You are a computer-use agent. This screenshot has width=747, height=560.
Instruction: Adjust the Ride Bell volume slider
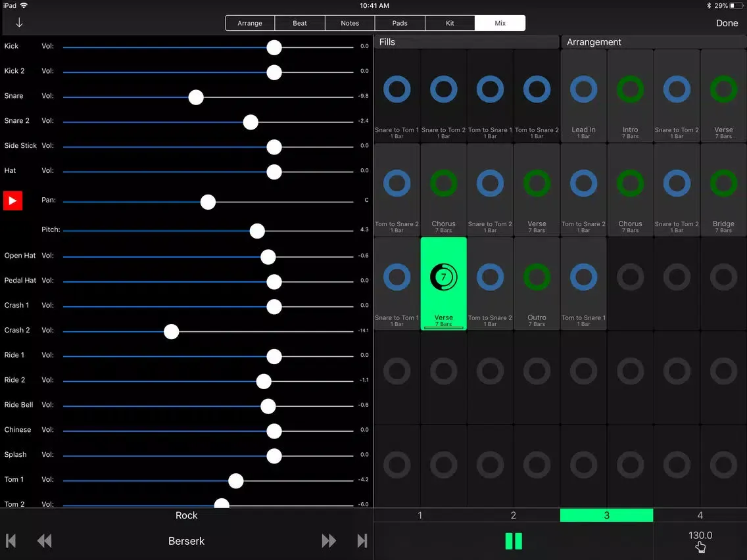(x=268, y=406)
